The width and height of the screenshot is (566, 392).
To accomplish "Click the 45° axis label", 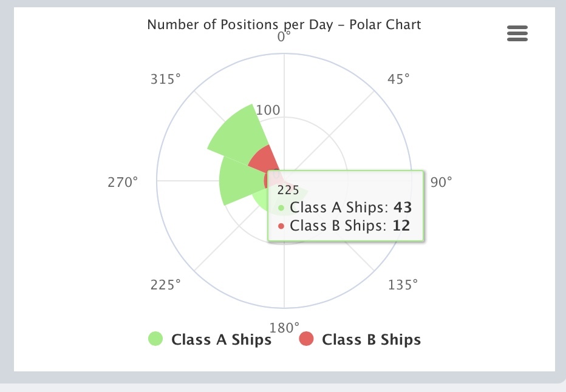I will point(398,79).
